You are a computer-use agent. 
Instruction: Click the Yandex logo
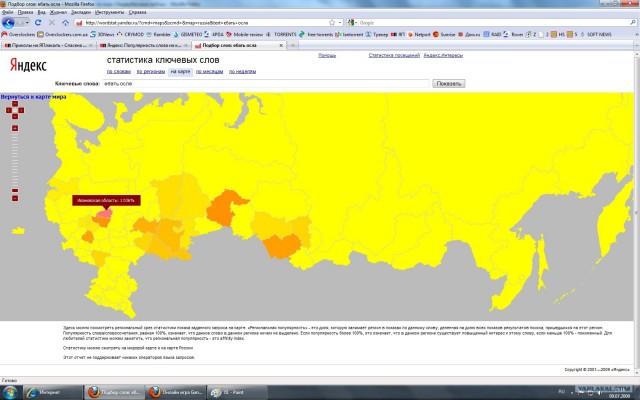coord(28,65)
